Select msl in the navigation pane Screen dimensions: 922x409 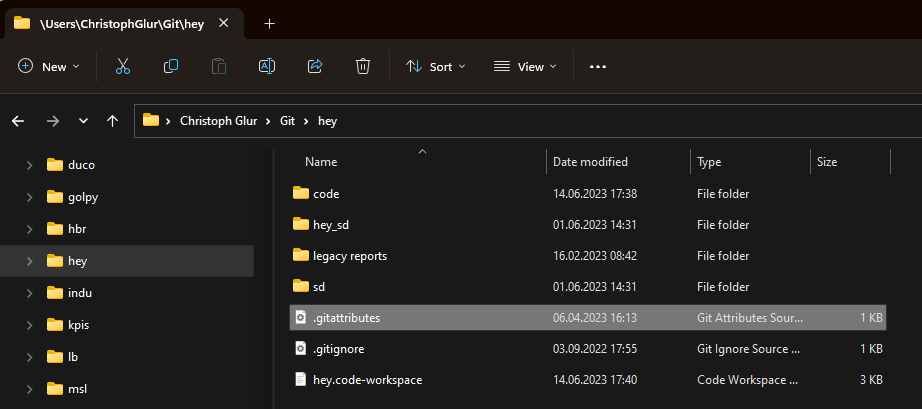(78, 388)
